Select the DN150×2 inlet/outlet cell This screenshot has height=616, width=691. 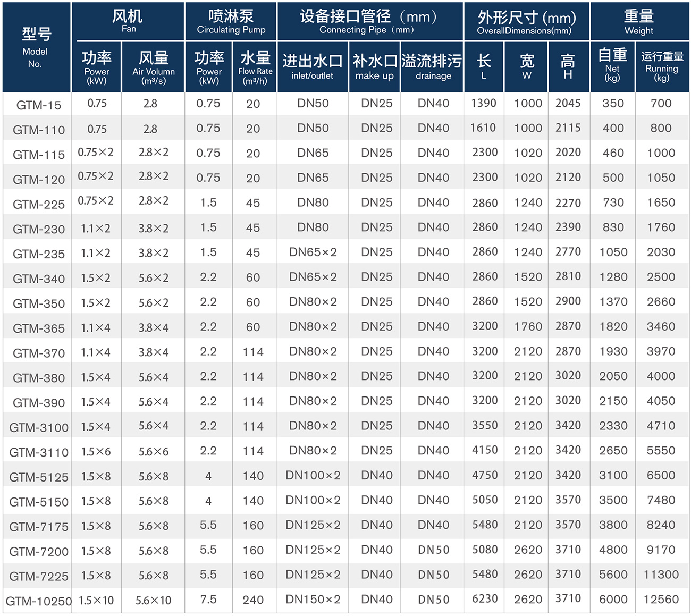pyautogui.click(x=313, y=600)
